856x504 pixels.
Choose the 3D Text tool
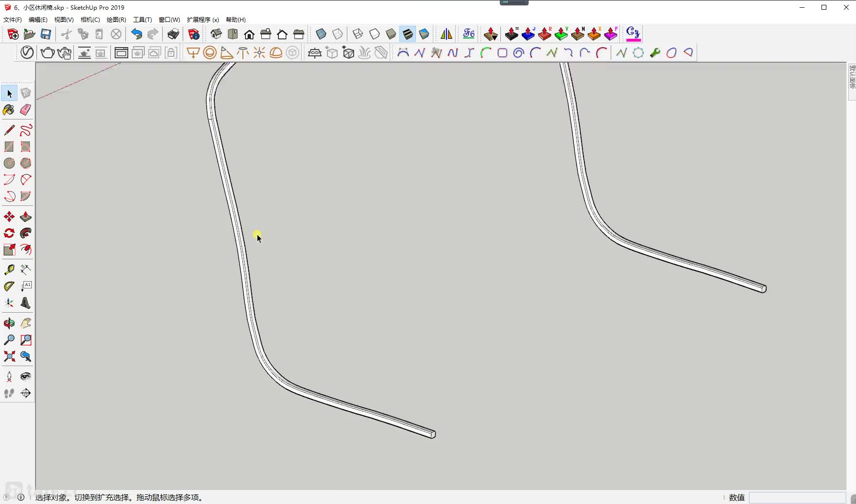(26, 303)
